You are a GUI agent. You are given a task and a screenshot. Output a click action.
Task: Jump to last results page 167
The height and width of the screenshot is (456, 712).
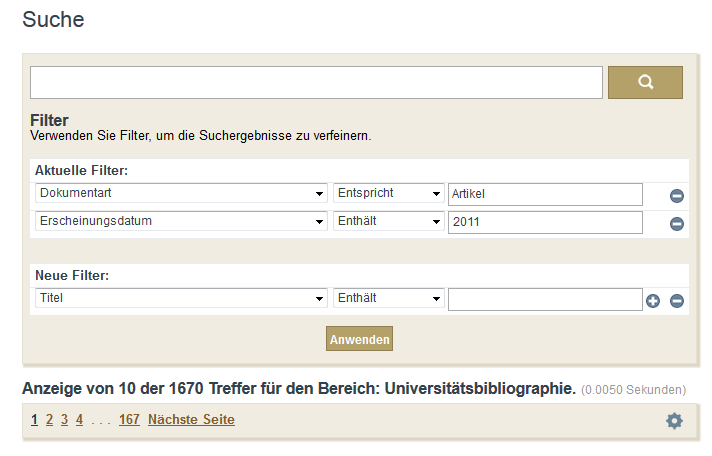pos(129,420)
